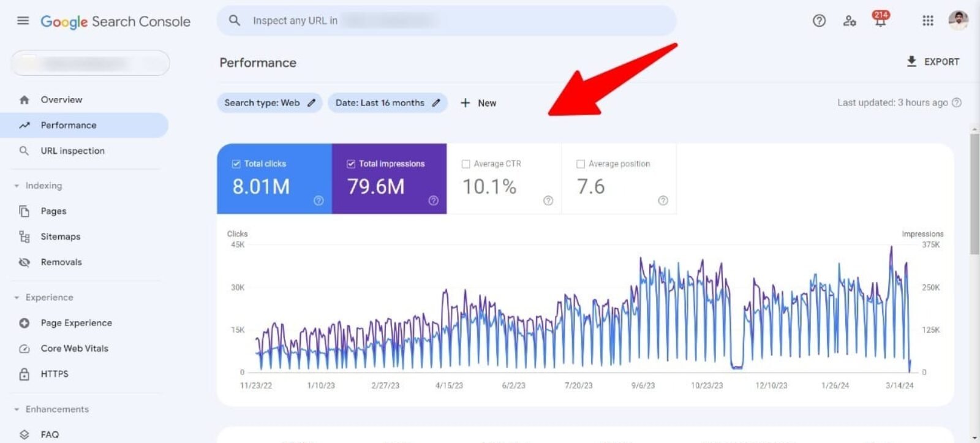Viewport: 980px width, 443px height.
Task: Enable the Average CTR checkbox
Action: (466, 164)
